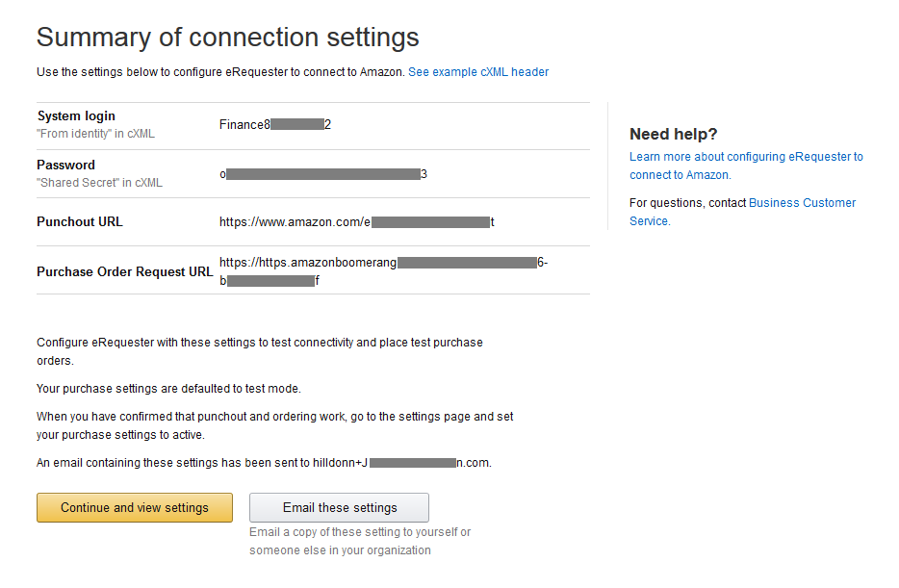This screenshot has height=588, width=899.
Task: Click the "Shared Secret" in cXML caption
Action: pos(99,183)
